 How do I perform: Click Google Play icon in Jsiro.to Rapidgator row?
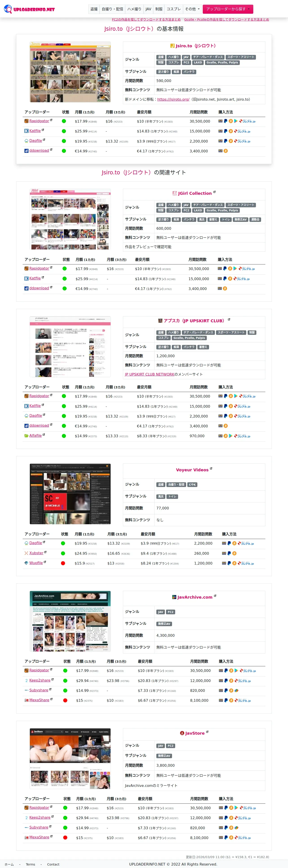point(236,121)
